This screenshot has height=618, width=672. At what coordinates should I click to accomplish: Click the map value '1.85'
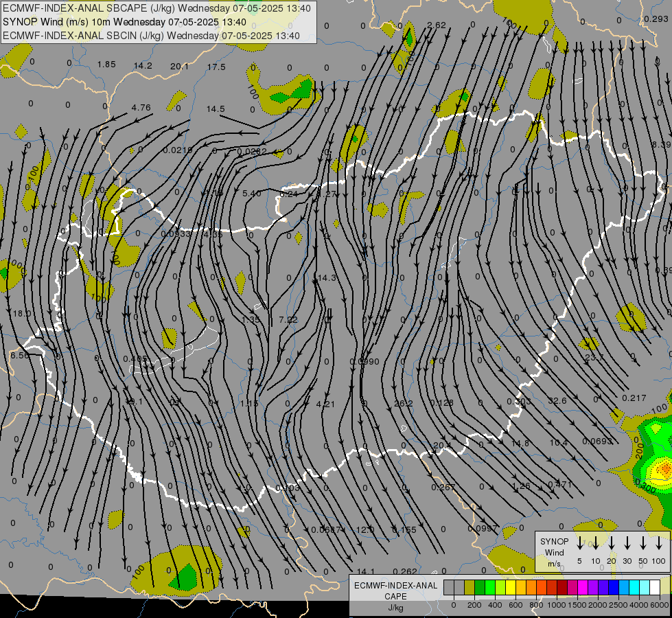[106, 65]
